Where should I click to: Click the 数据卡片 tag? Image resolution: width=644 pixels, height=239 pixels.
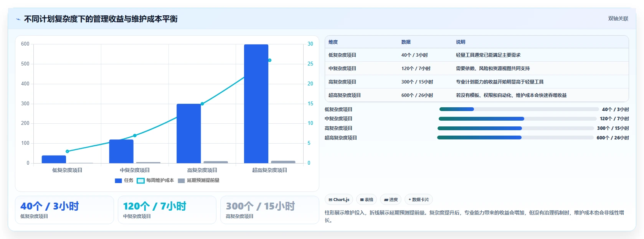(419, 200)
